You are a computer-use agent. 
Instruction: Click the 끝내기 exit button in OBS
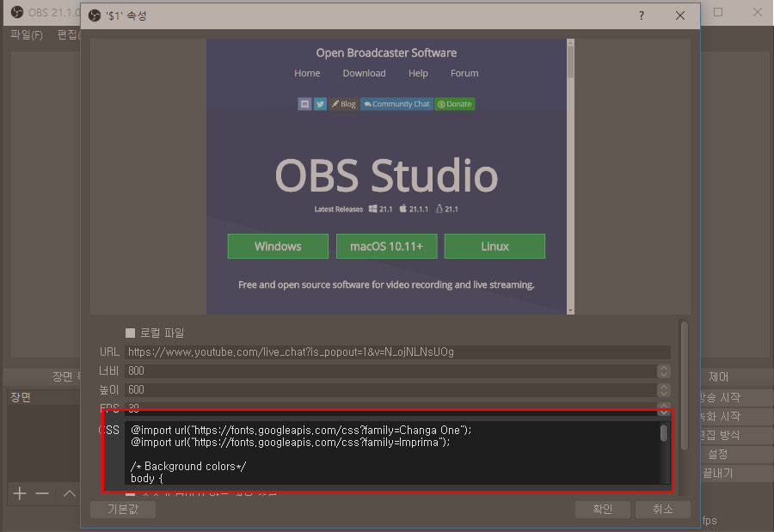[736, 474]
